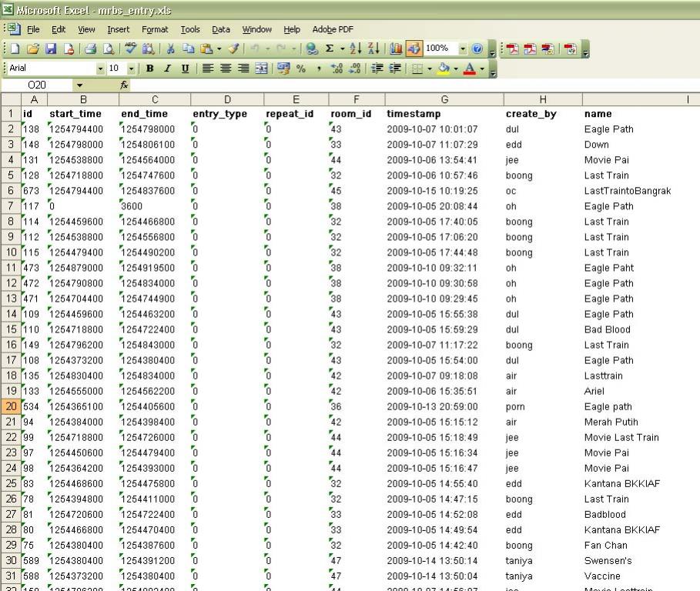Click the Name Box showing O20
Image resolution: width=700 pixels, height=591 pixels.
tap(38, 85)
